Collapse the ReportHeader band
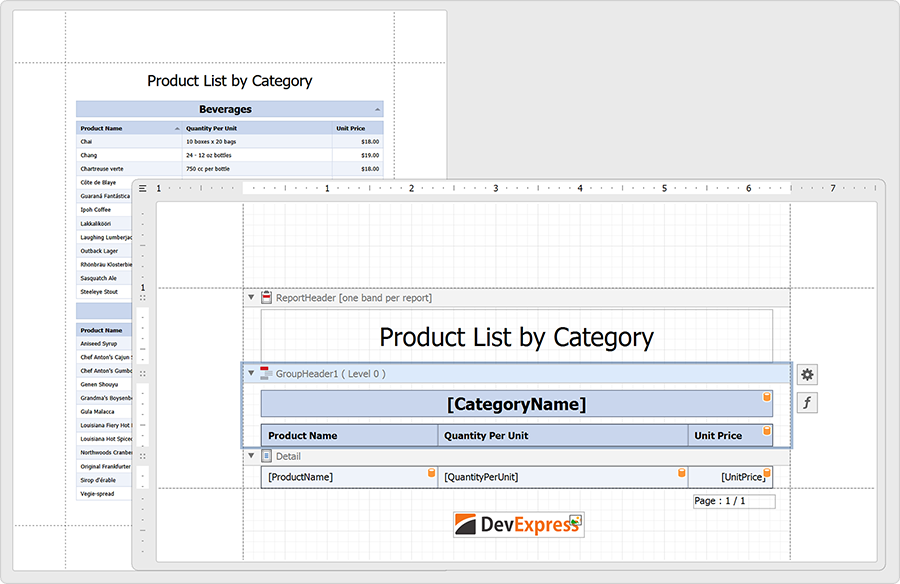The image size is (900, 584). coord(250,297)
